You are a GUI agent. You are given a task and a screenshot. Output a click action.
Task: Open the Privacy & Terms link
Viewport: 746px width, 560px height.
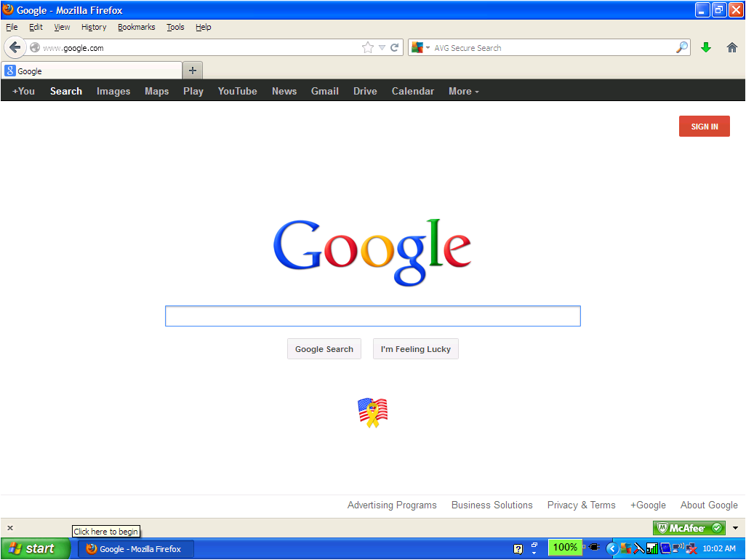[x=581, y=505]
